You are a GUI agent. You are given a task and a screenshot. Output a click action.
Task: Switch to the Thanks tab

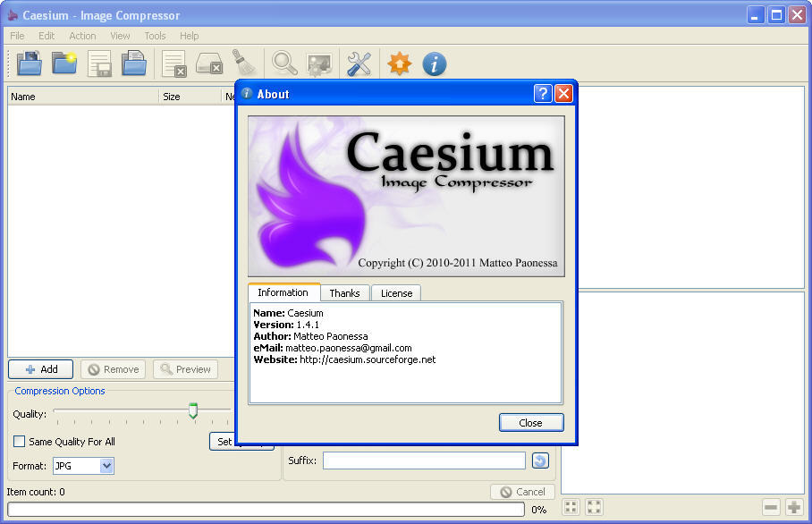tap(344, 292)
